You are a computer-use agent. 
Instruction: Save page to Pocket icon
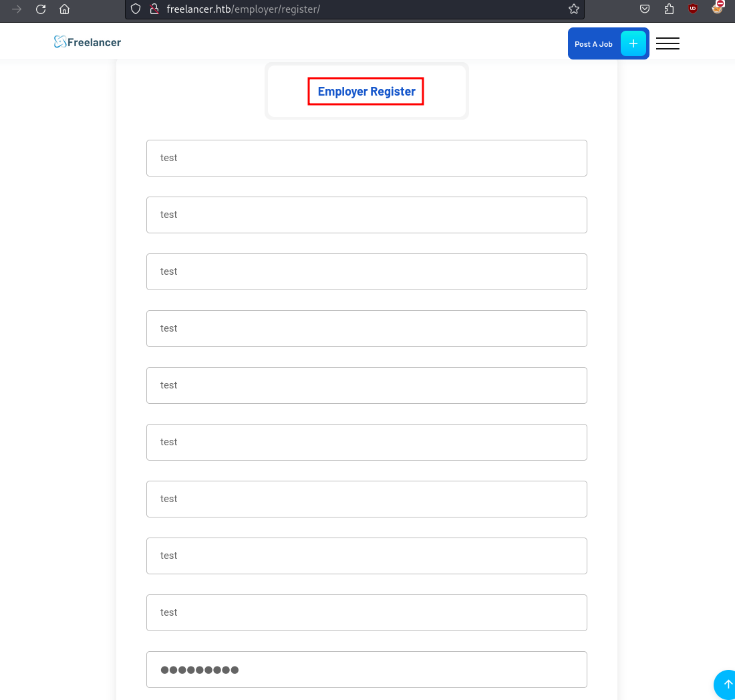tap(645, 9)
